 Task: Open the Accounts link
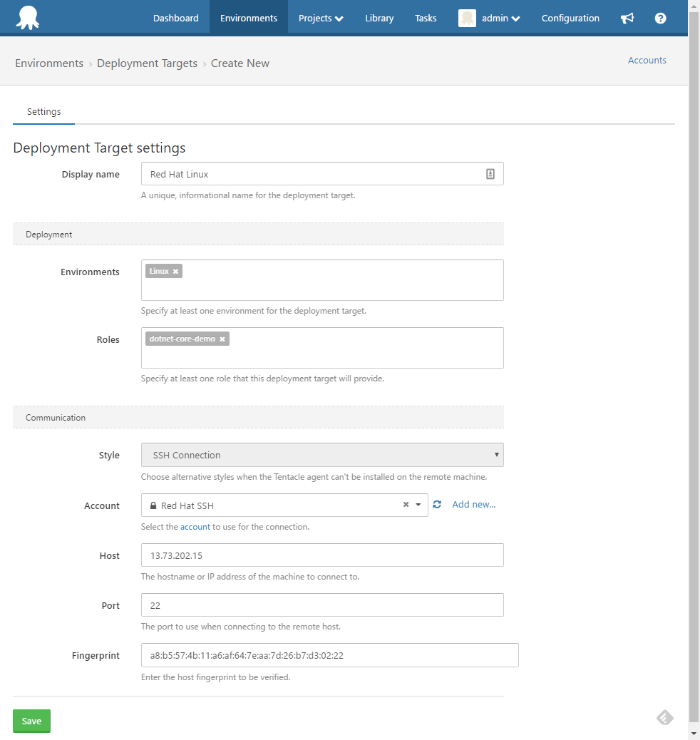[x=647, y=60]
